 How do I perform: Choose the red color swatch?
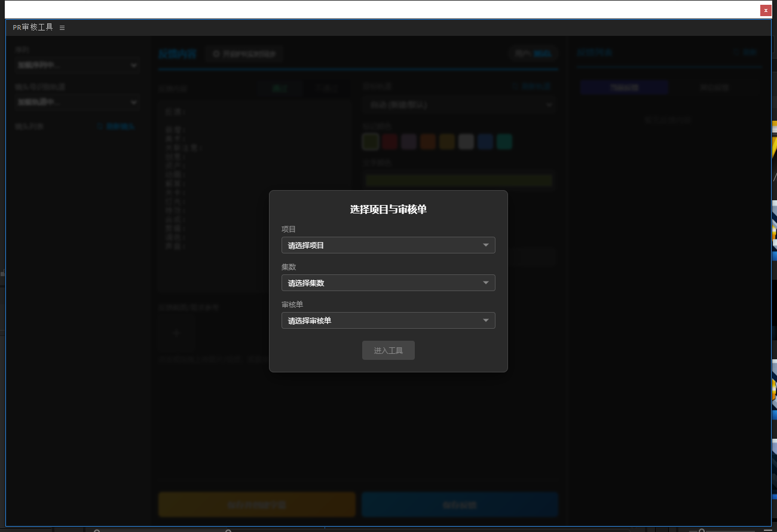click(x=390, y=142)
